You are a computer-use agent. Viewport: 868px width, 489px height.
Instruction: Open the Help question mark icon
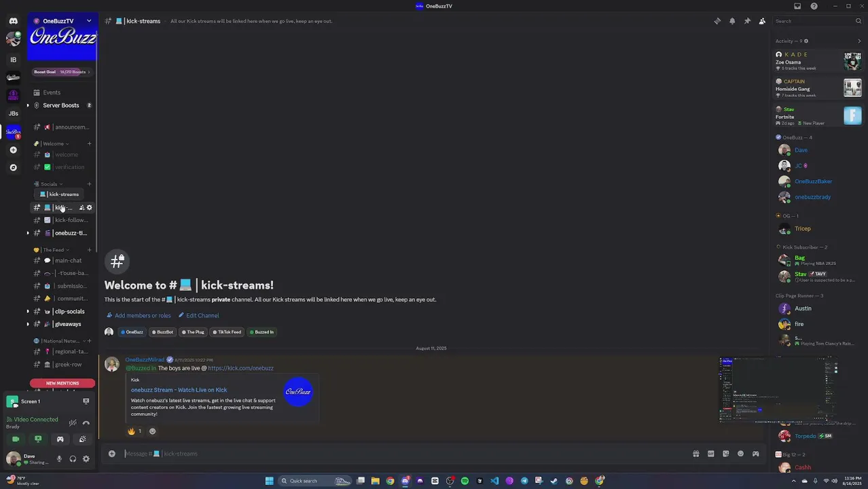[814, 6]
